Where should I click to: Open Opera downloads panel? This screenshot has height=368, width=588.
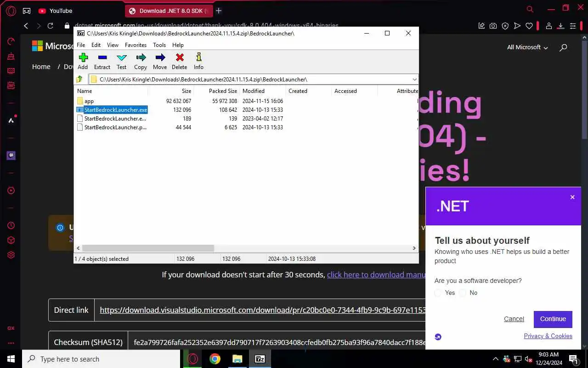pos(561,26)
